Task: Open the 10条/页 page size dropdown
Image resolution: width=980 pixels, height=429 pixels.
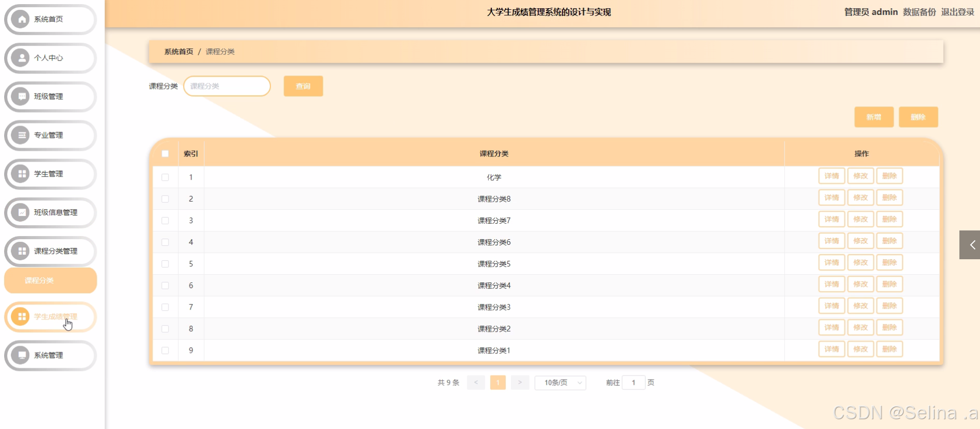Action: (560, 383)
